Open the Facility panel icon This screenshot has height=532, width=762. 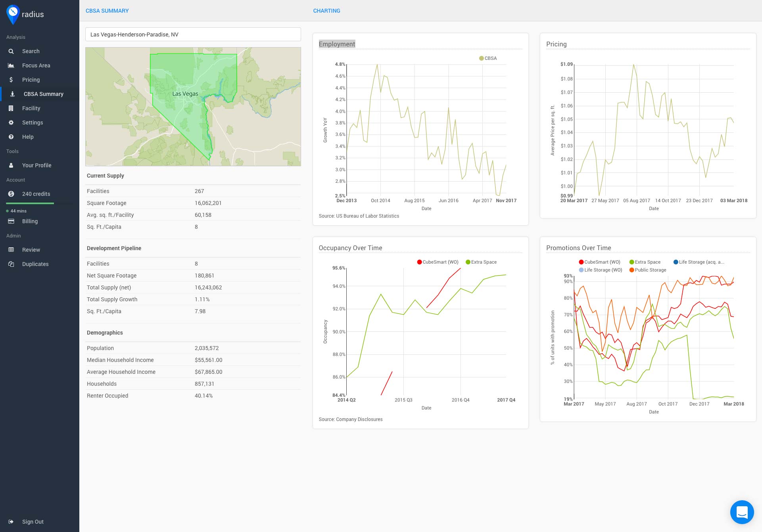[11, 108]
